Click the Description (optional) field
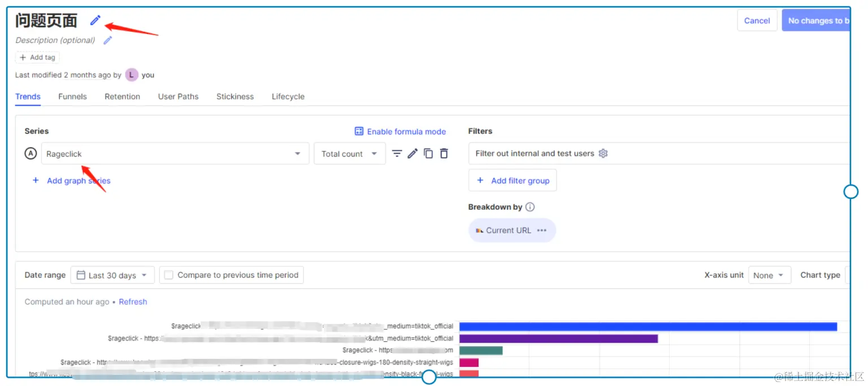 click(55, 40)
